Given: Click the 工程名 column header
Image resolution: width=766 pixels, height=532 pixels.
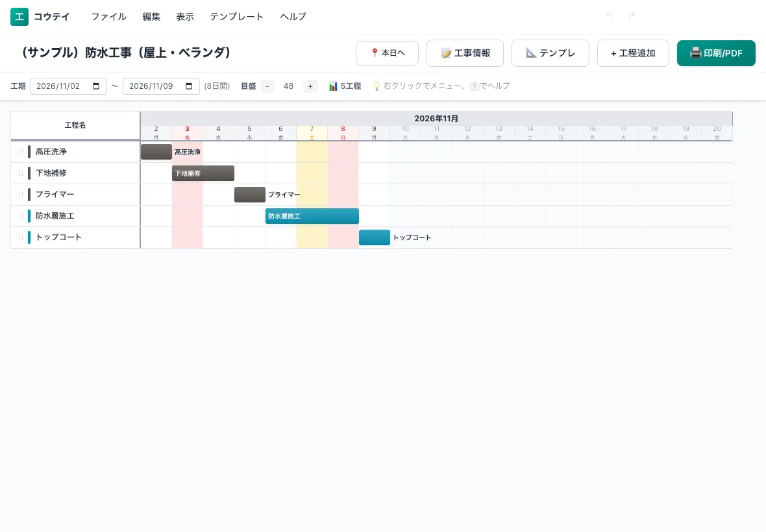Looking at the screenshot, I should pos(75,125).
